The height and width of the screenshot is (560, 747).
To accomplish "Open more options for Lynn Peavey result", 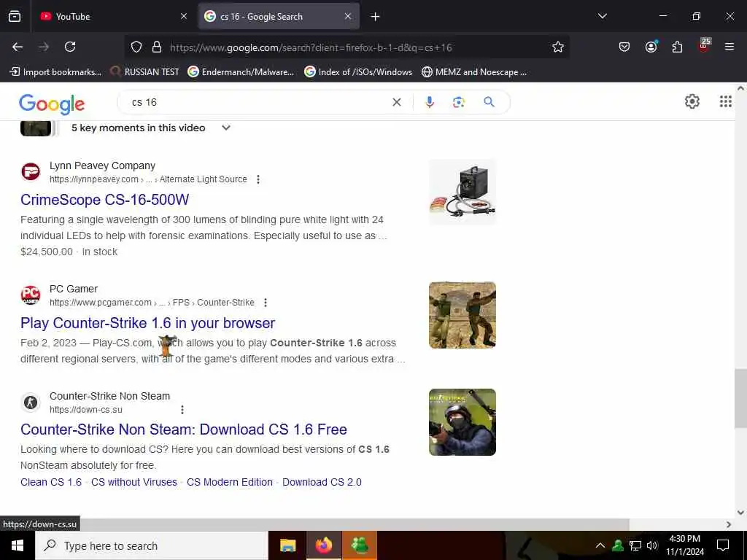I will 258,179.
